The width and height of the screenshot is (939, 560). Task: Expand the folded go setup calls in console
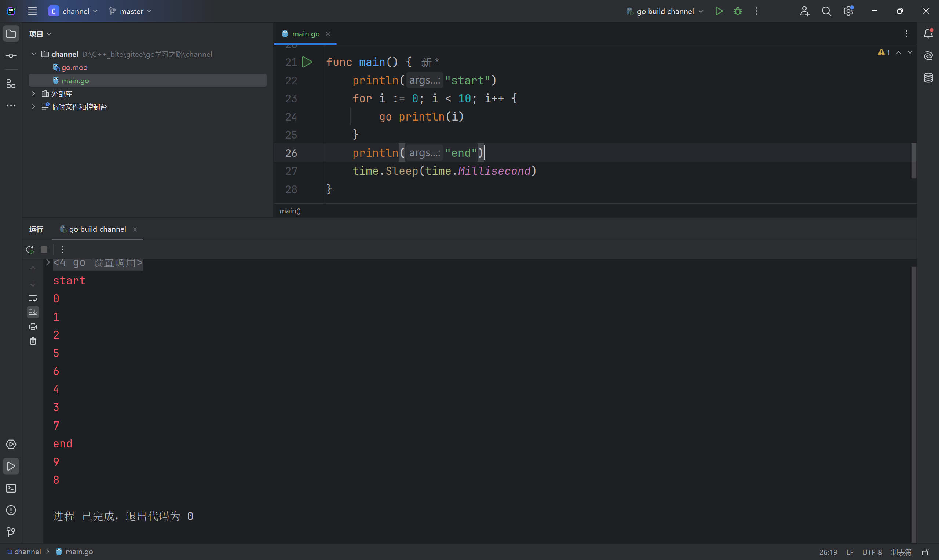(x=48, y=263)
